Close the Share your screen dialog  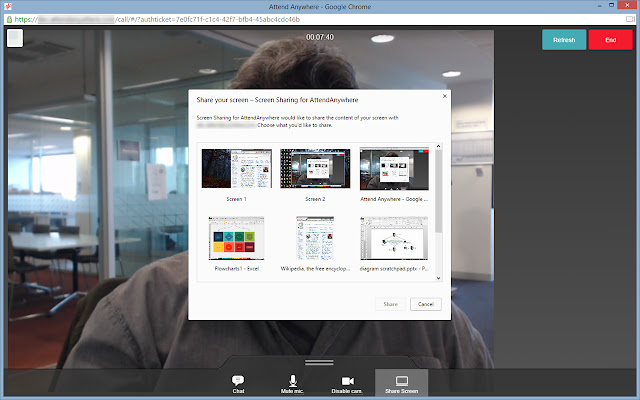442,97
